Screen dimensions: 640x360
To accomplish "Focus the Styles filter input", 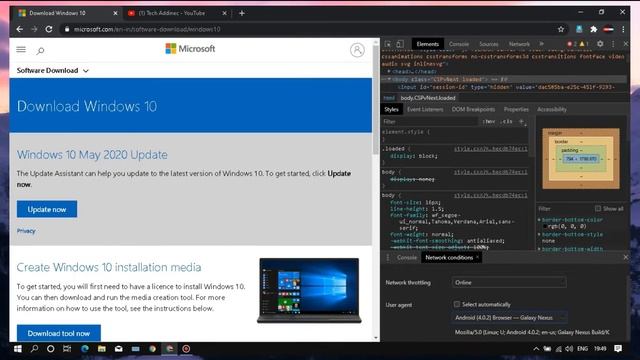I will (430, 122).
